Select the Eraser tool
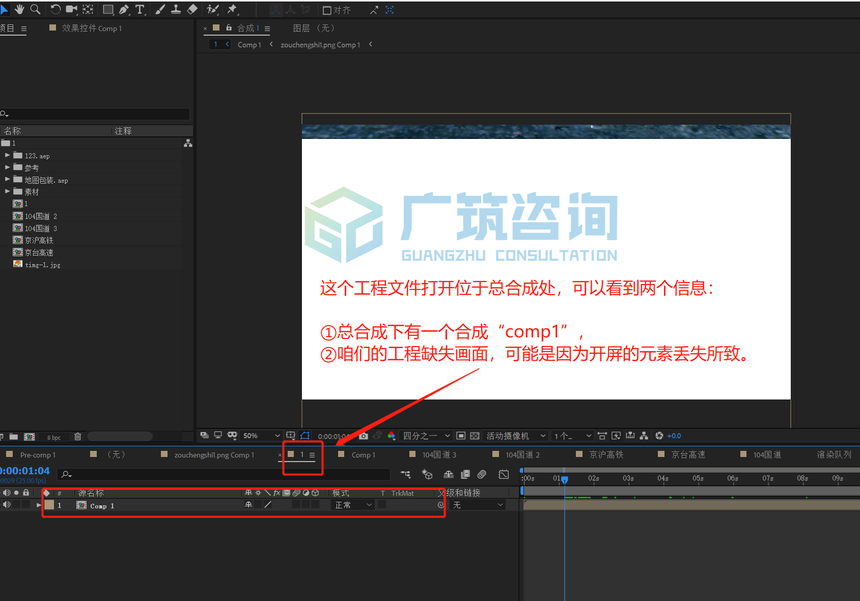Image resolution: width=860 pixels, height=601 pixels. [192, 9]
